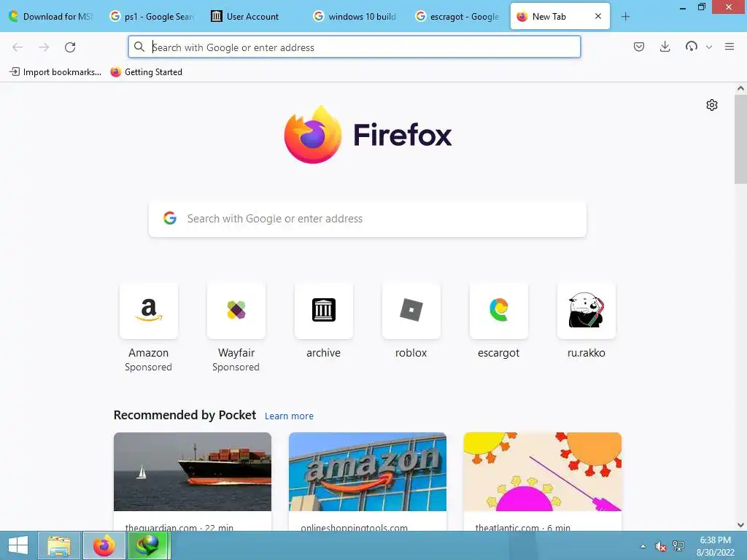Screen dimensions: 747x560
Task: Focus the address bar search field
Action: point(355,47)
